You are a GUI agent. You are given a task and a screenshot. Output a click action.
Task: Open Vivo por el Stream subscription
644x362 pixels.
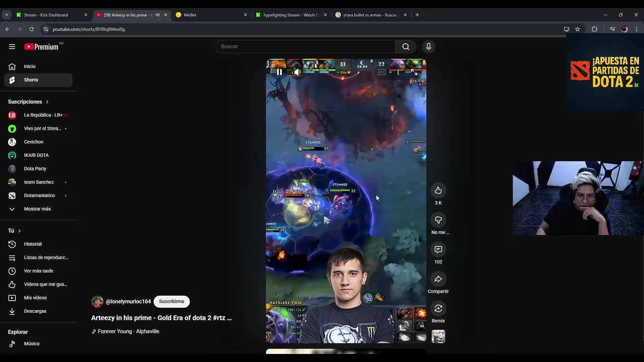coord(38,128)
